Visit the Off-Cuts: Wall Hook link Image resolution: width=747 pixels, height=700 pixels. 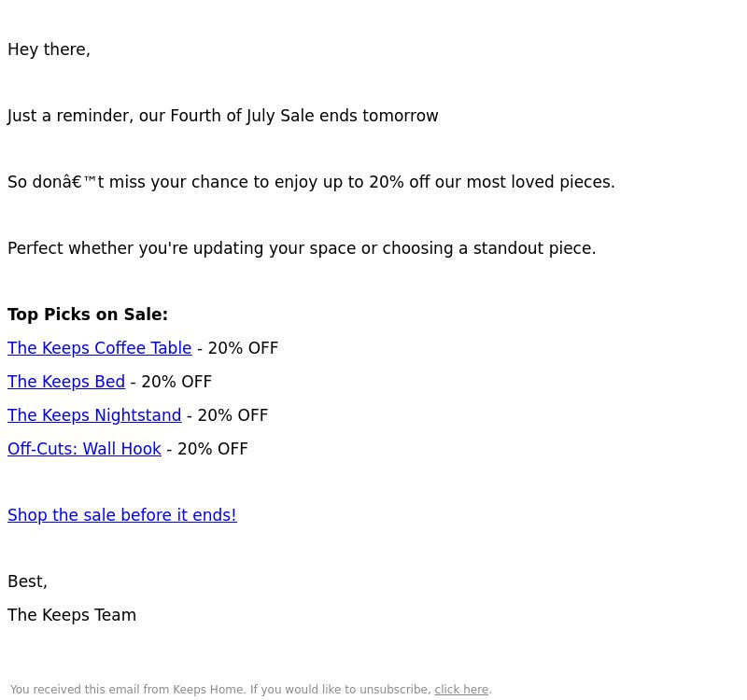tap(84, 449)
